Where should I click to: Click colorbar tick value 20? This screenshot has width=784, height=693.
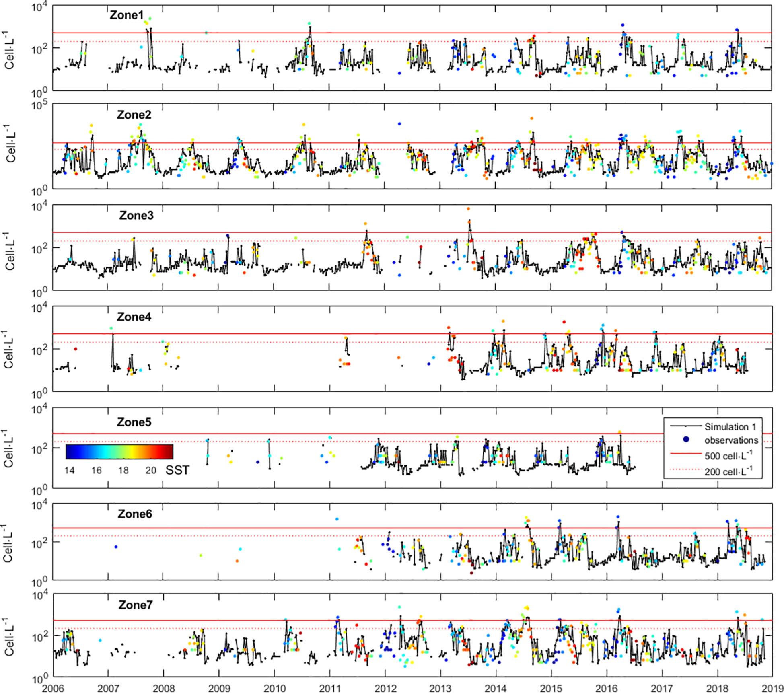(151, 470)
